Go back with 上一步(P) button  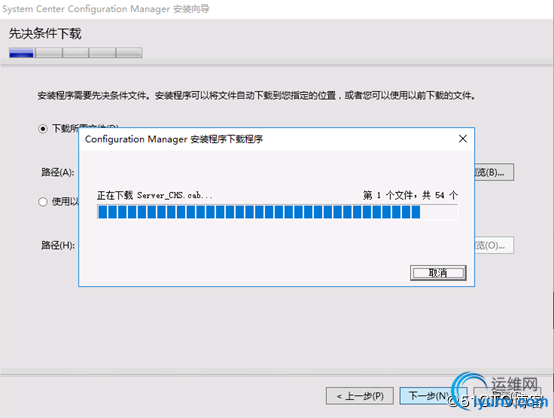coord(360,396)
